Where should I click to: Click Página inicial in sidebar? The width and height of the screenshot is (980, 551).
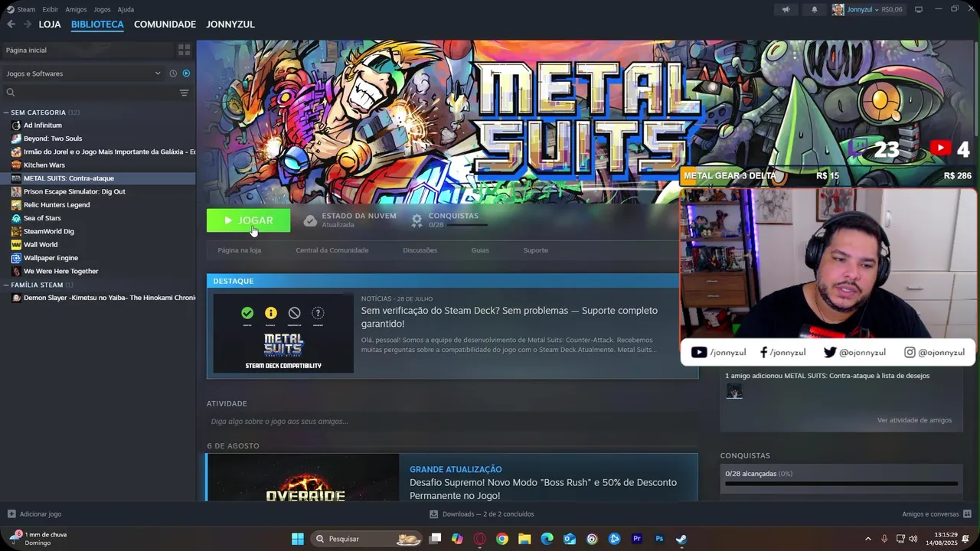[26, 50]
